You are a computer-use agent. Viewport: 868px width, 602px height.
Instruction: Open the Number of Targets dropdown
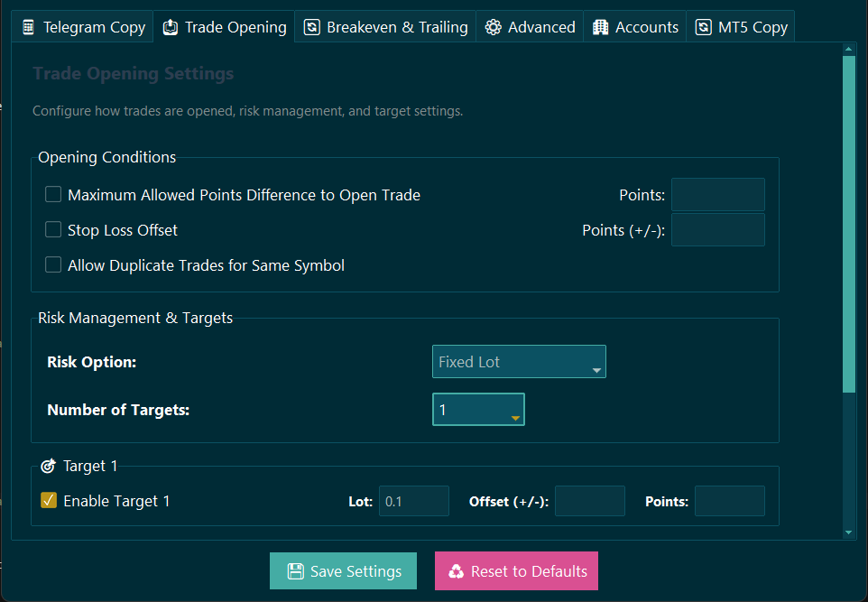click(x=478, y=409)
